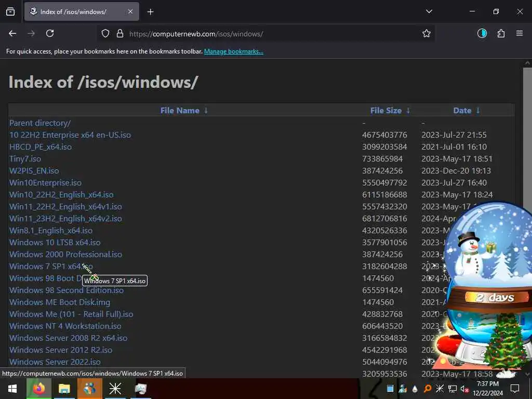Viewport: 532px width, 399px height.
Task: Download Win10Enterprise.iso
Action: click(46, 182)
